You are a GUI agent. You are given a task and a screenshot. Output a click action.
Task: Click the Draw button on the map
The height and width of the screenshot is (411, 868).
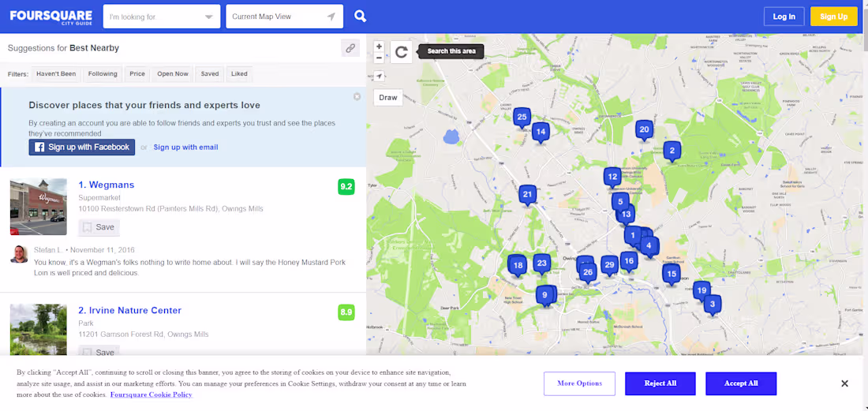[388, 97]
